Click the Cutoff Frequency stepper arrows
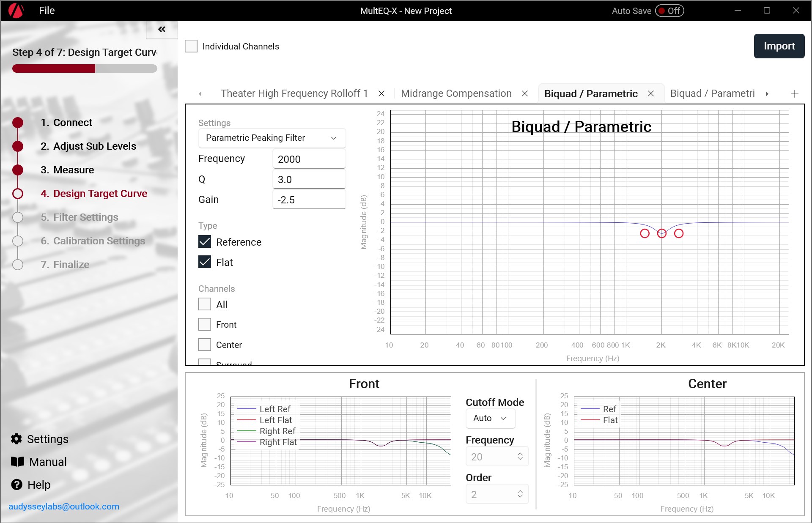The image size is (812, 523). pyautogui.click(x=520, y=457)
